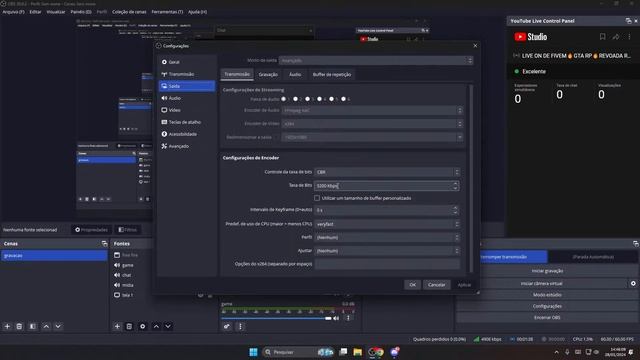
Task: Open Redimensionar a saída dropdown
Action: pyautogui.click(x=372, y=137)
